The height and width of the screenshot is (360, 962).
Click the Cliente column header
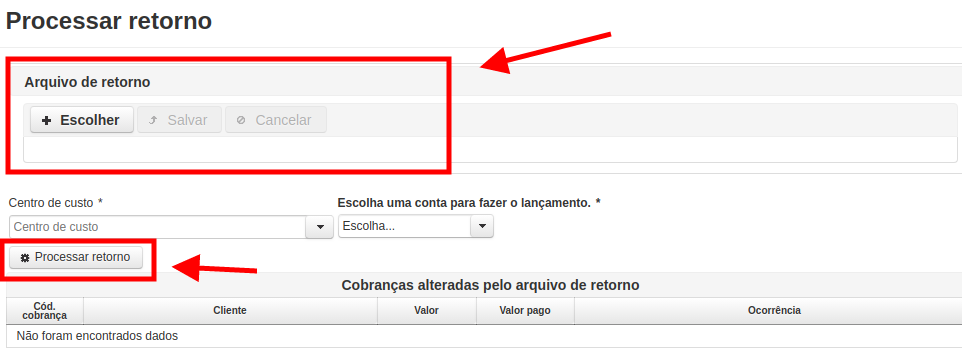click(x=230, y=311)
